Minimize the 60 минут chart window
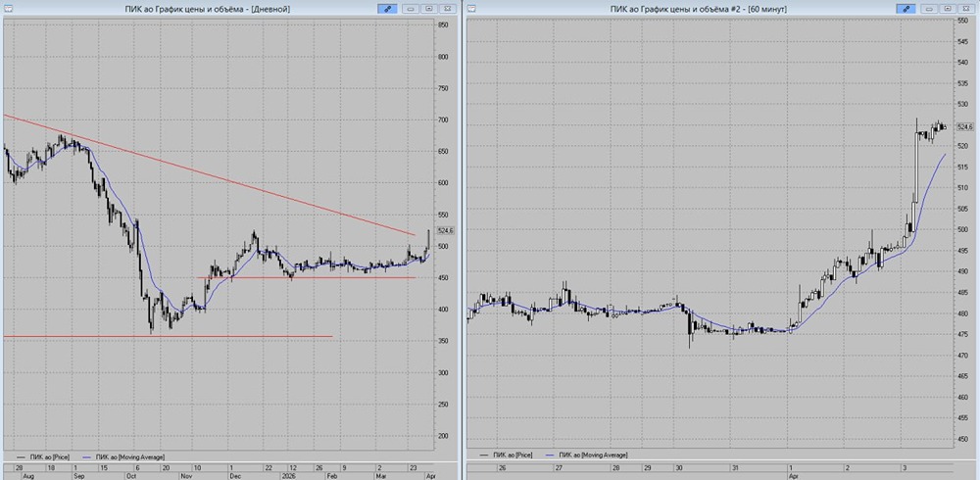Screen dimensions: 980x480 [x=929, y=9]
